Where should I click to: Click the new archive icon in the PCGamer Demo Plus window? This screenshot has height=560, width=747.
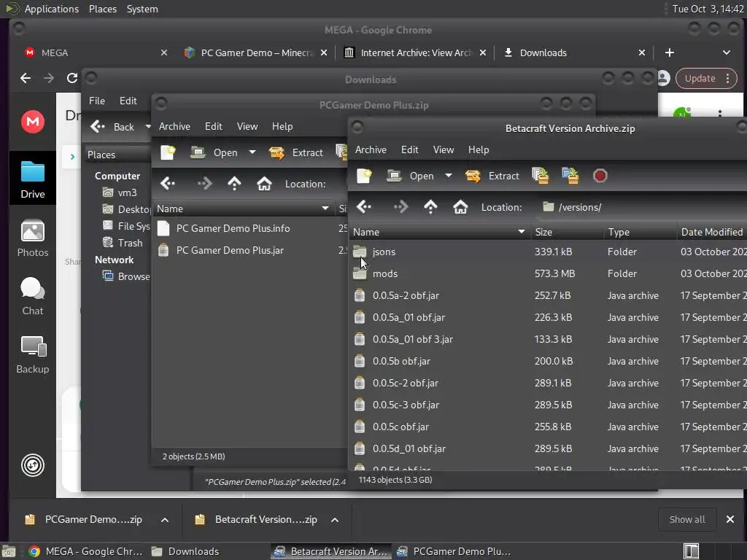coord(168,152)
